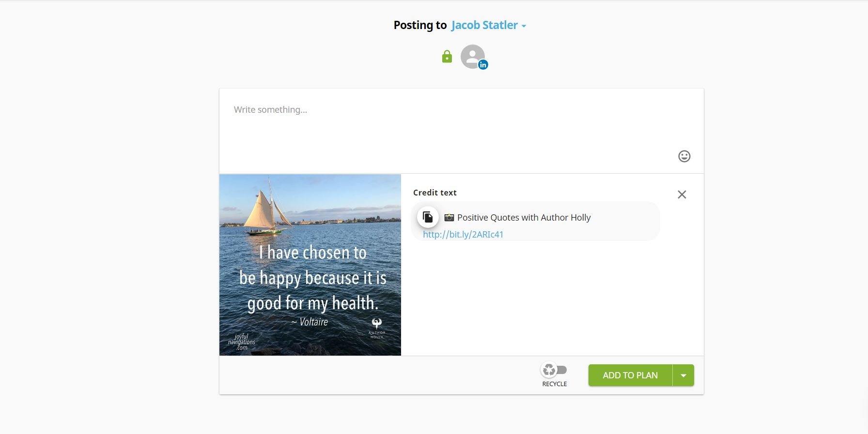Click the Posting to label

(x=420, y=25)
